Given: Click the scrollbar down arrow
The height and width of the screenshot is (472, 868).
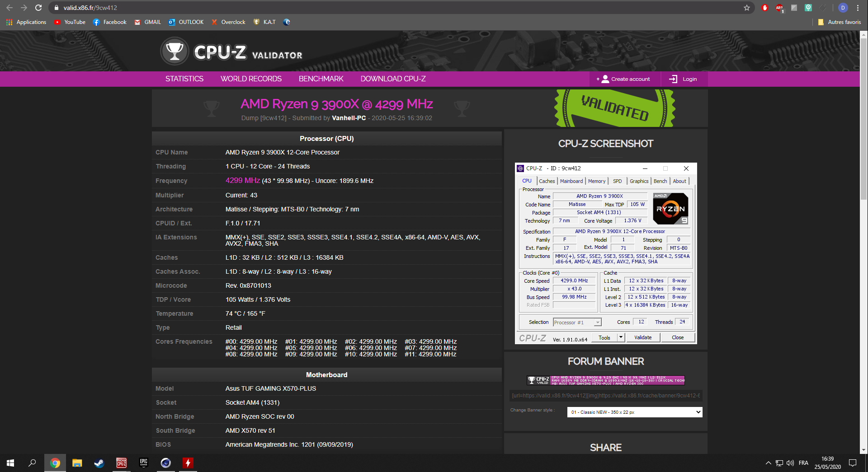Looking at the screenshot, I should (x=863, y=450).
